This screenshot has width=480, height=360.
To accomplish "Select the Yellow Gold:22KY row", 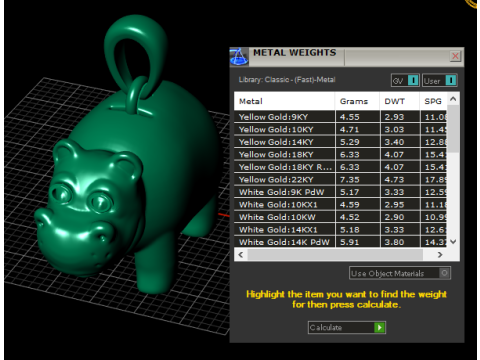I will pyautogui.click(x=340, y=179).
